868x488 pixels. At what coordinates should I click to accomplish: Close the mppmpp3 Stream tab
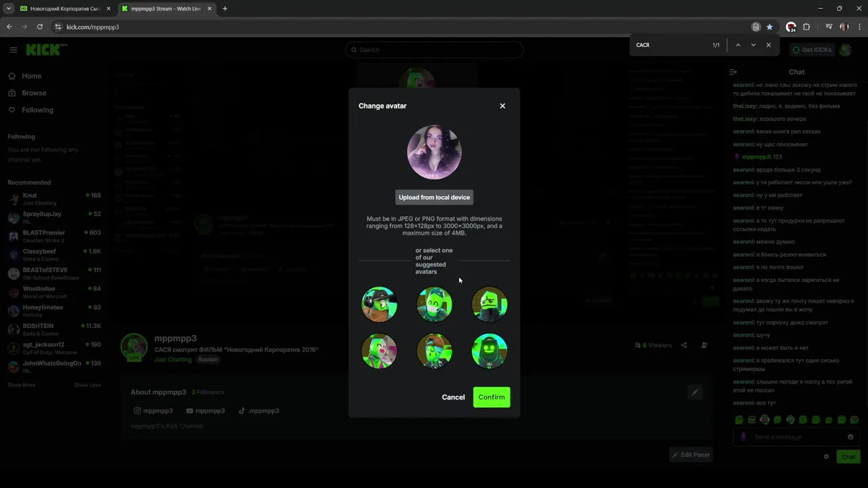pos(210,9)
